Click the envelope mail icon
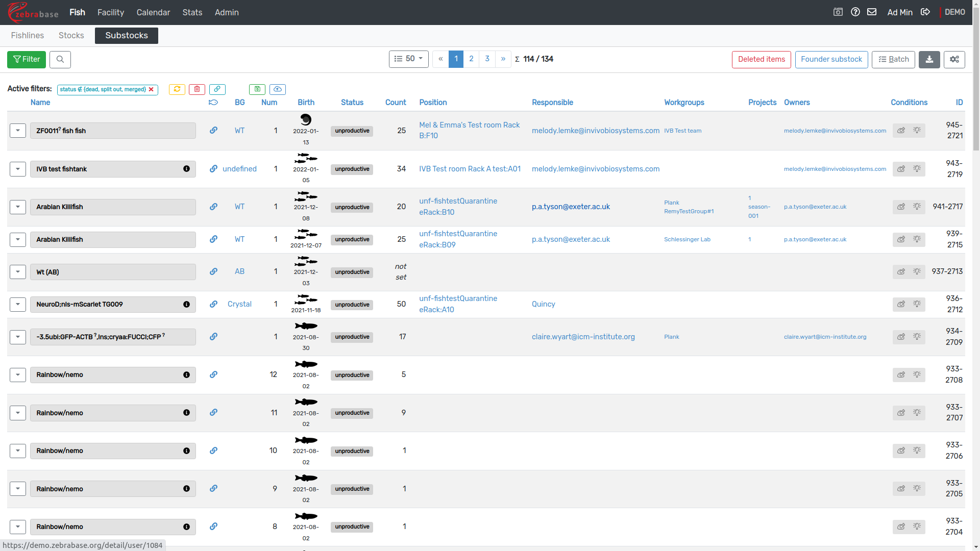This screenshot has height=551, width=980. [x=872, y=12]
